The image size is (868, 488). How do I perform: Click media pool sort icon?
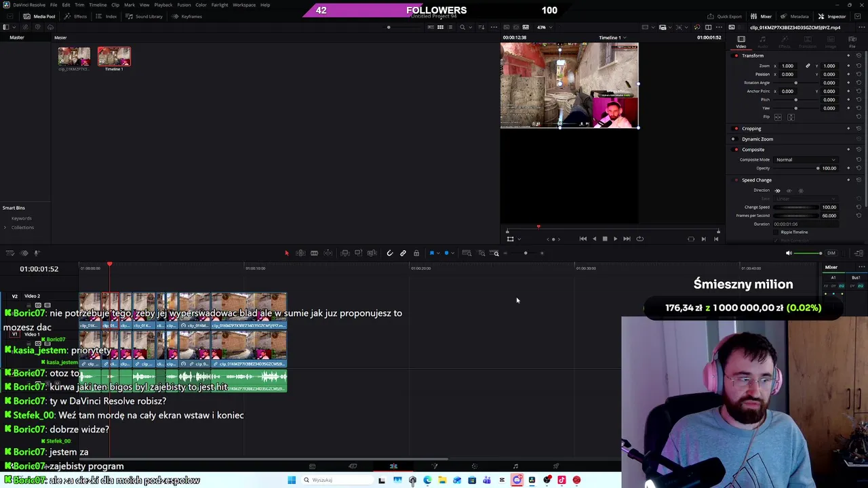480,27
